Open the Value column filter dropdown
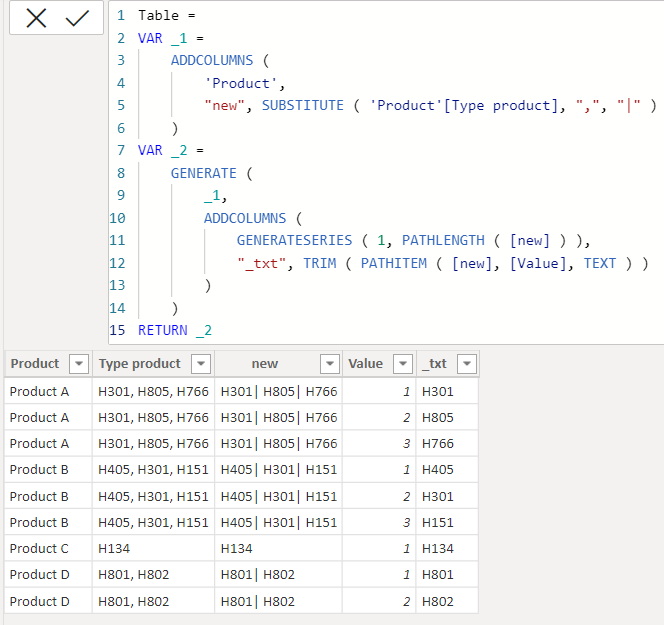The width and height of the screenshot is (664, 625). click(x=403, y=364)
